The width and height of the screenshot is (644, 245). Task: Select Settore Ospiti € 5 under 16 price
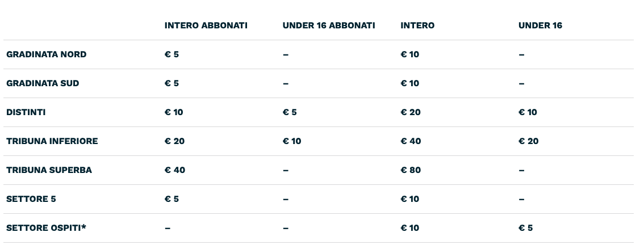click(x=526, y=228)
